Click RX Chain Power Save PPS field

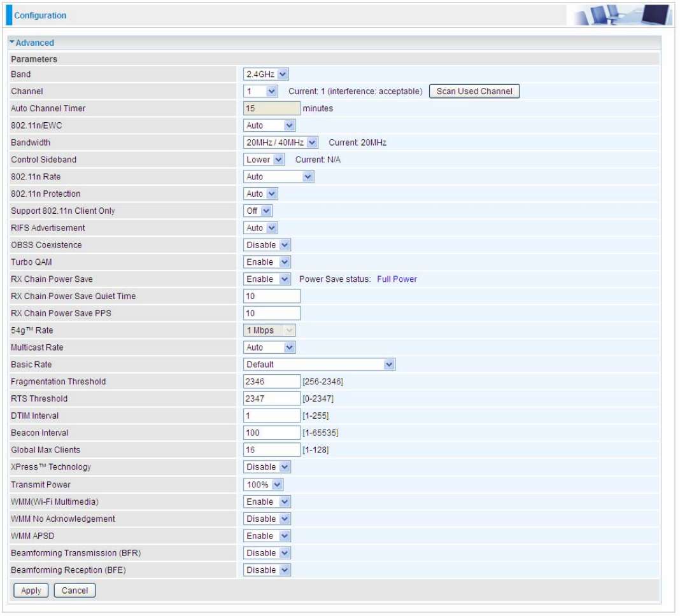273,314
